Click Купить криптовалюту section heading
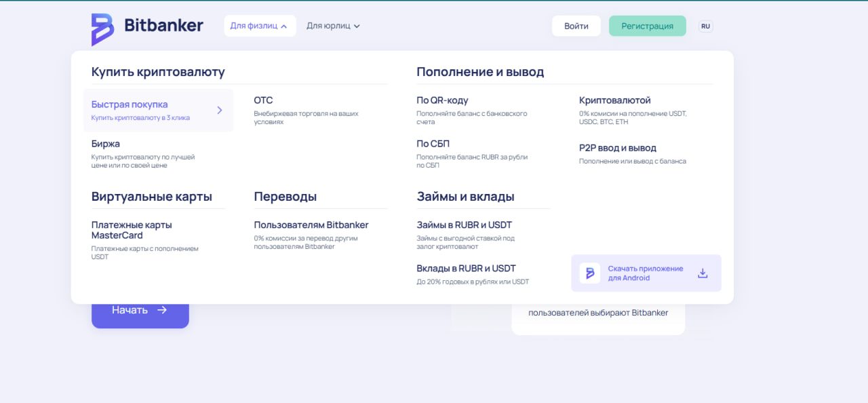Screen dimensions: 868x403 (158, 71)
